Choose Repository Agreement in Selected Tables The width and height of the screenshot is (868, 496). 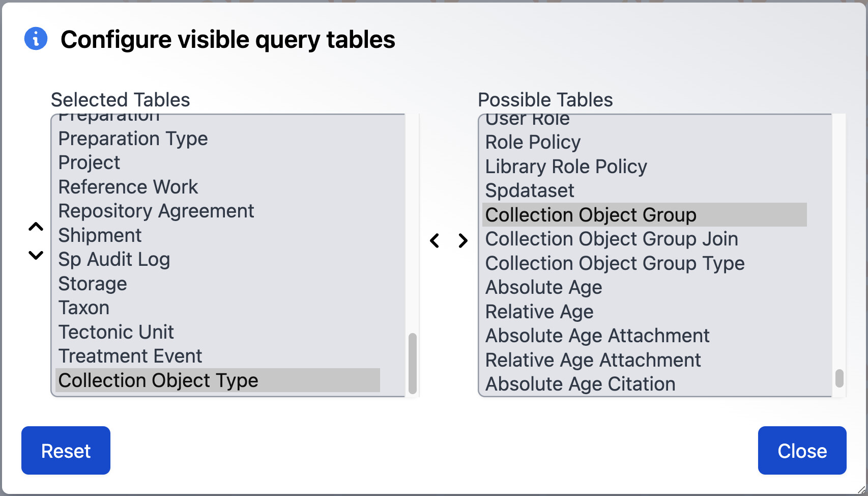(218, 211)
